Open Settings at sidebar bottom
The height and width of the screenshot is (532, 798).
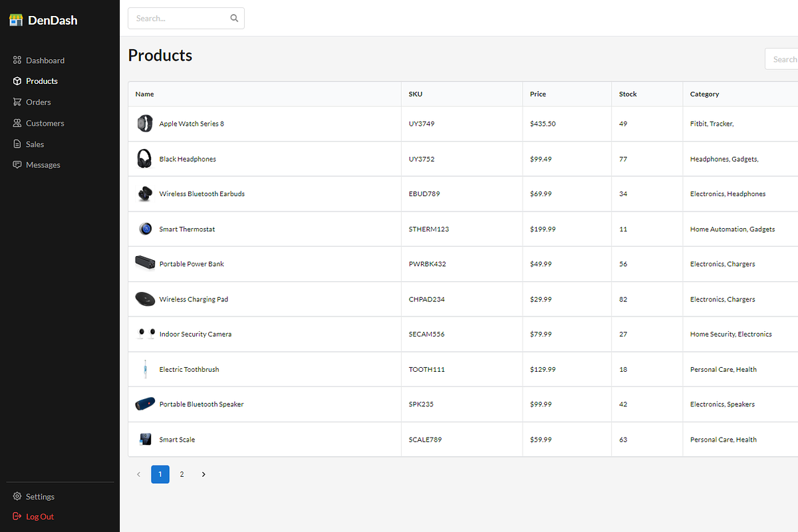(40, 497)
